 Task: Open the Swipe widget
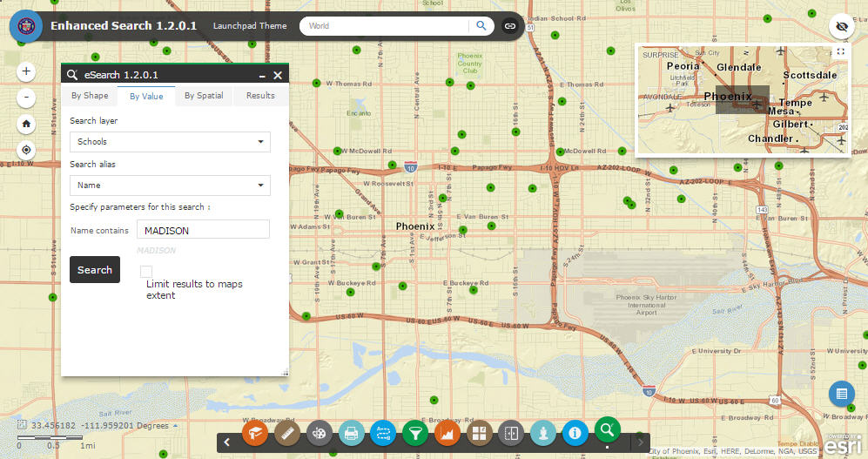(511, 433)
